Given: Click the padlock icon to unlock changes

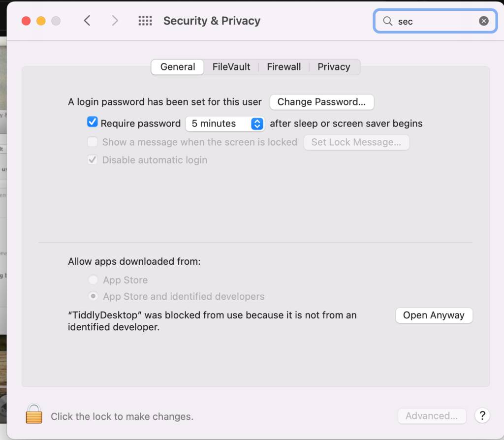Looking at the screenshot, I should [x=34, y=414].
